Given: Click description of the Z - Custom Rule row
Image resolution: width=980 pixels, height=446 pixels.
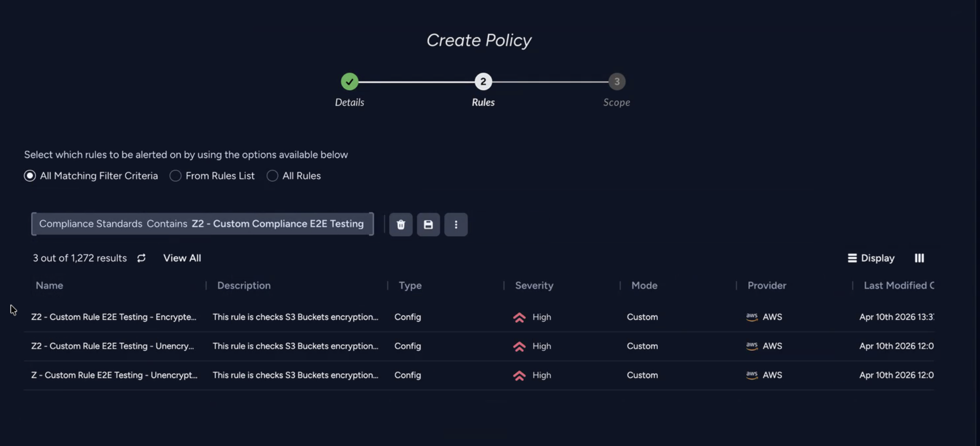Looking at the screenshot, I should click(x=295, y=375).
